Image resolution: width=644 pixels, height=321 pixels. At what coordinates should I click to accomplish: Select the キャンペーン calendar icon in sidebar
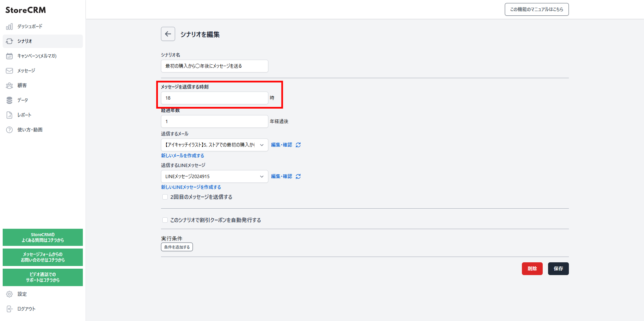9,56
